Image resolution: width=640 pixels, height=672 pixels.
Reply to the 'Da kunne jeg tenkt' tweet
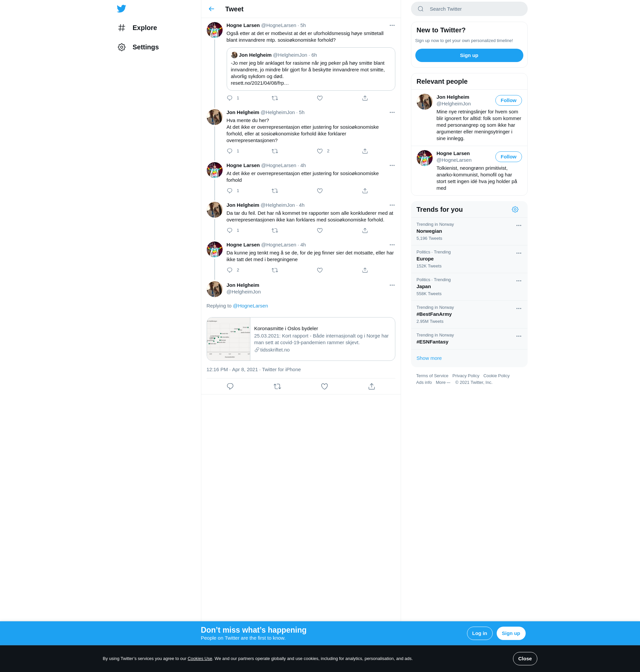pos(230,270)
